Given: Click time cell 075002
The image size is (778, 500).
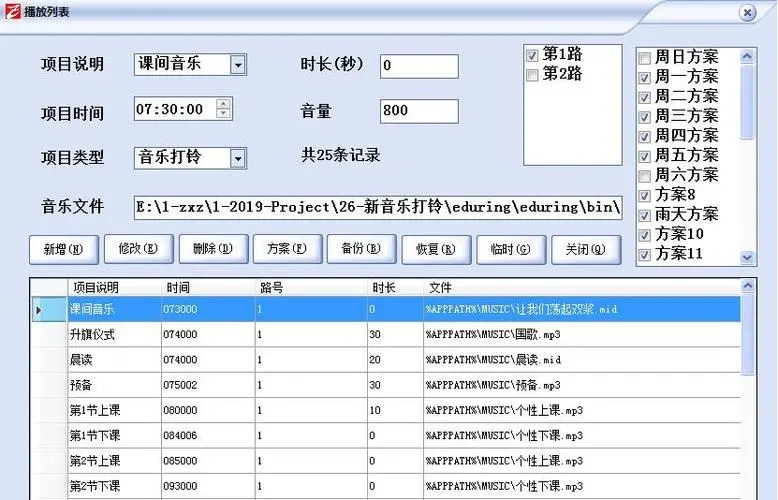Looking at the screenshot, I should click(x=208, y=385).
